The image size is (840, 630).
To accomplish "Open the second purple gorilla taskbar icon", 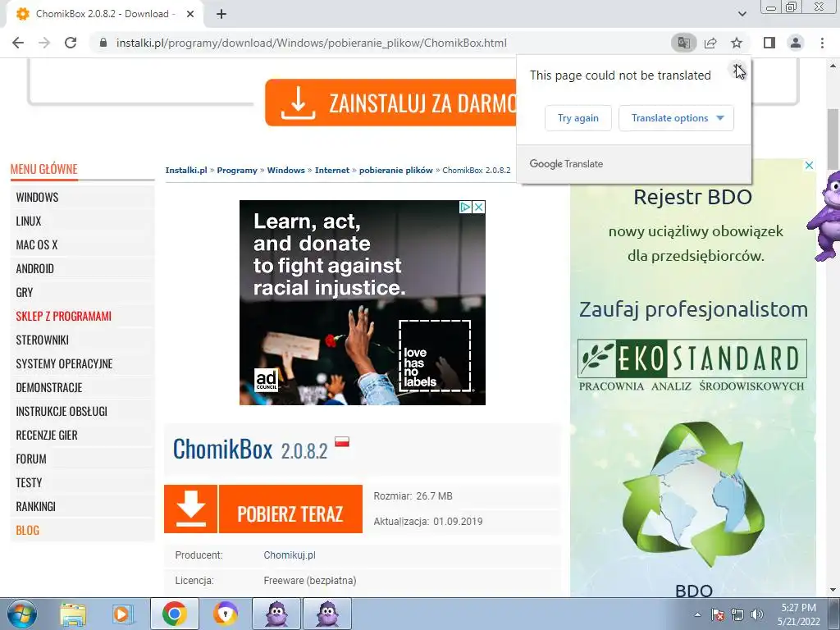I will point(327,614).
